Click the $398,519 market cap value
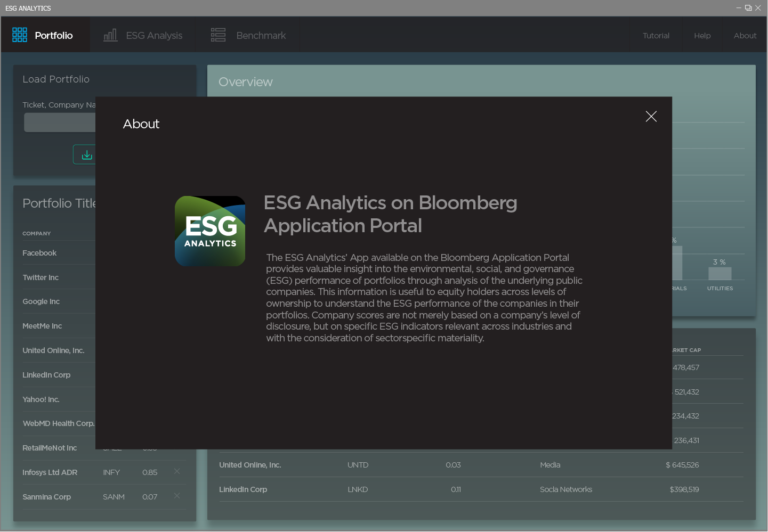This screenshot has width=768, height=532. pos(684,489)
